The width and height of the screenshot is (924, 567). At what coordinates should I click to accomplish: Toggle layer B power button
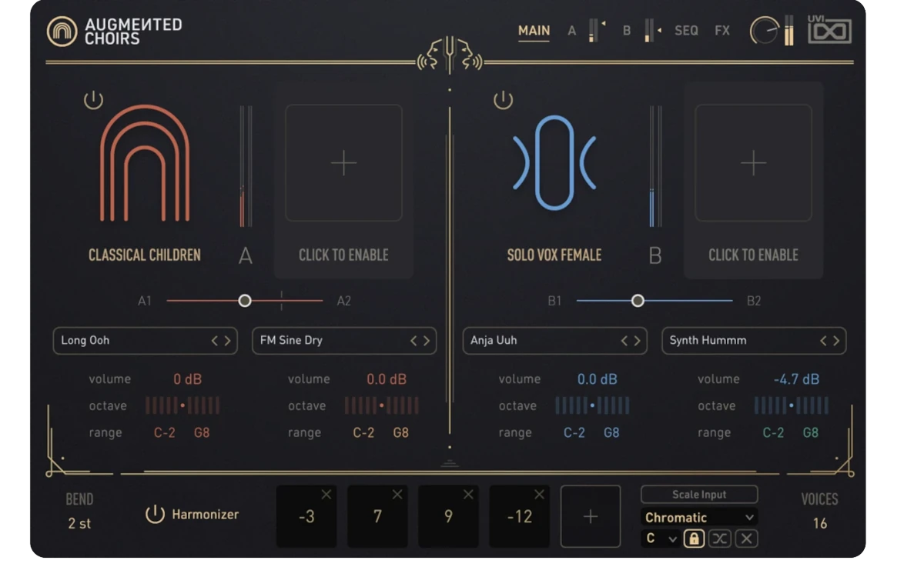503,100
